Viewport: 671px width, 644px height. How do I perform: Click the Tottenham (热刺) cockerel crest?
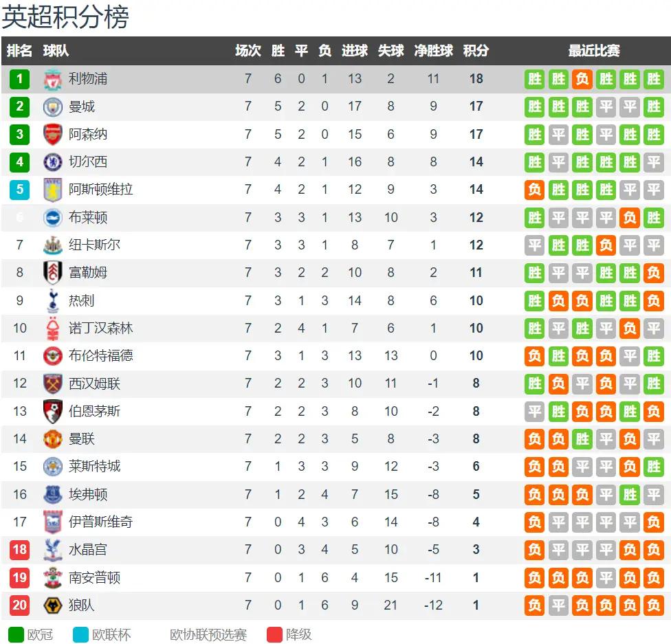click(53, 300)
